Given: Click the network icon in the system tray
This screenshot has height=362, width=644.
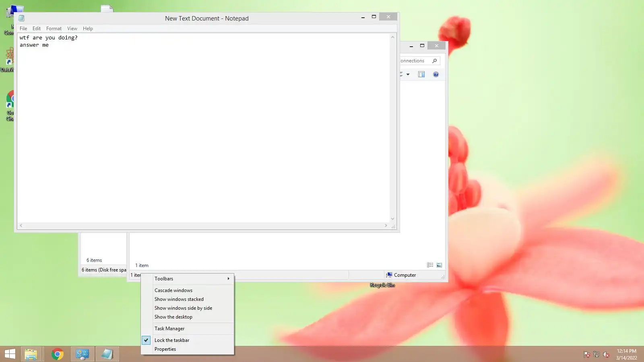Looking at the screenshot, I should 597,354.
